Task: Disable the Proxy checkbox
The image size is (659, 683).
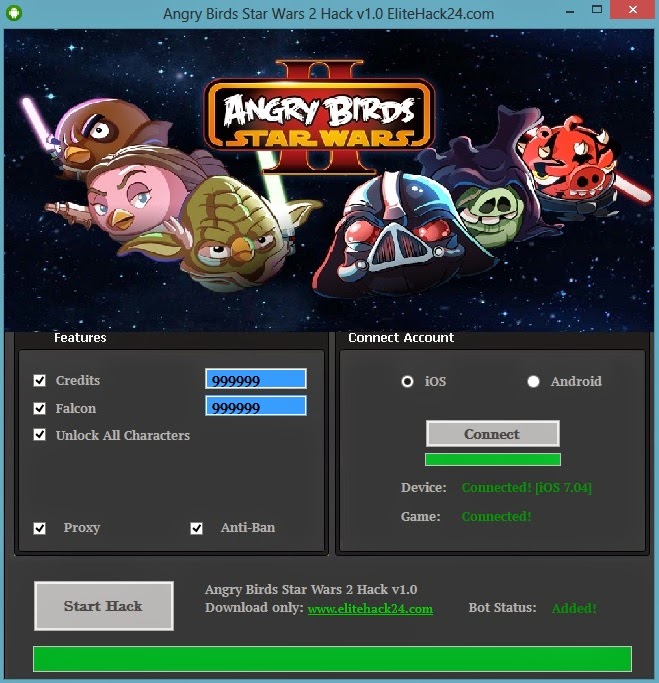Action: [40, 528]
